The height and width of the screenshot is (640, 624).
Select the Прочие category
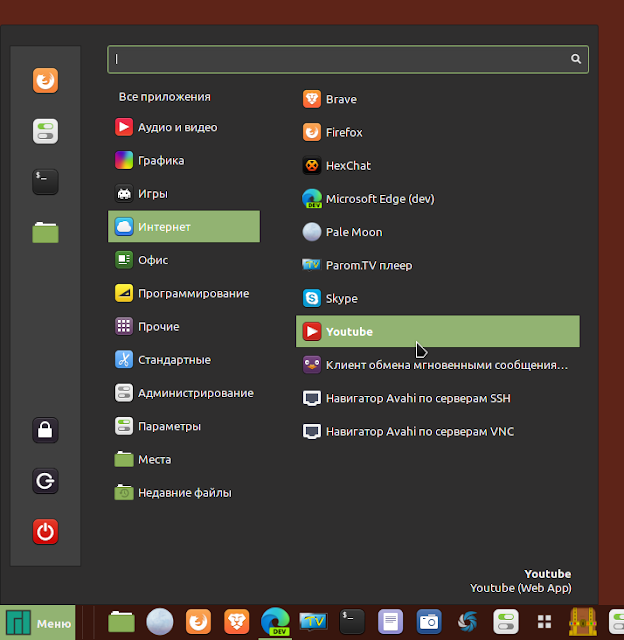[x=184, y=327]
